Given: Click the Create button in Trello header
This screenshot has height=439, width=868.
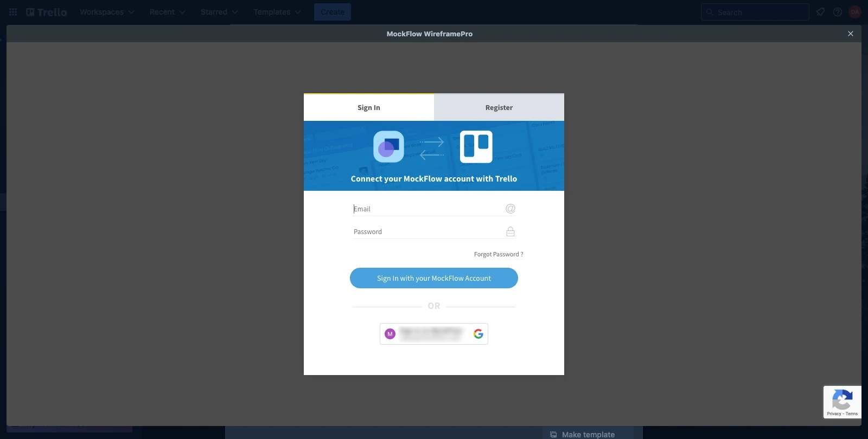Looking at the screenshot, I should (x=333, y=12).
